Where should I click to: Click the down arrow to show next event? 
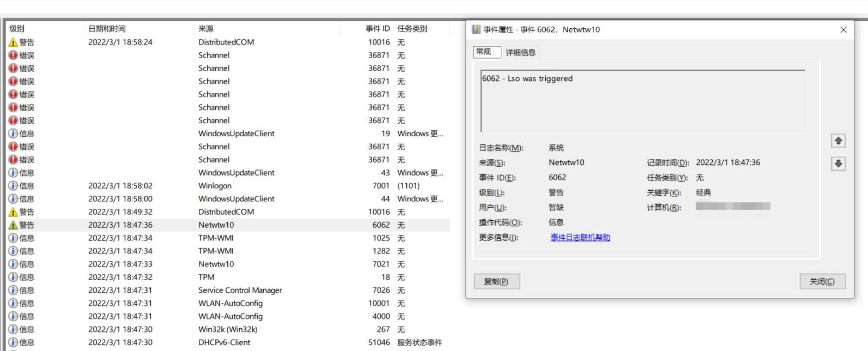(x=838, y=164)
